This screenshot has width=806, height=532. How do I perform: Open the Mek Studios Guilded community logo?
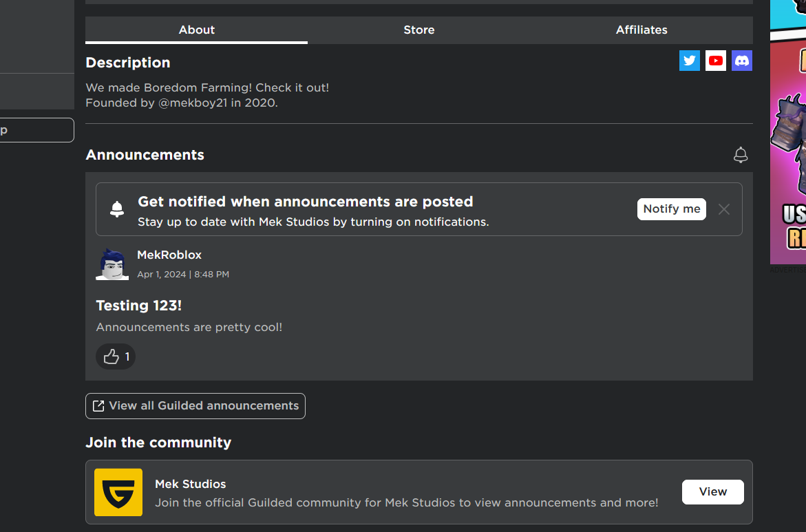coord(118,492)
